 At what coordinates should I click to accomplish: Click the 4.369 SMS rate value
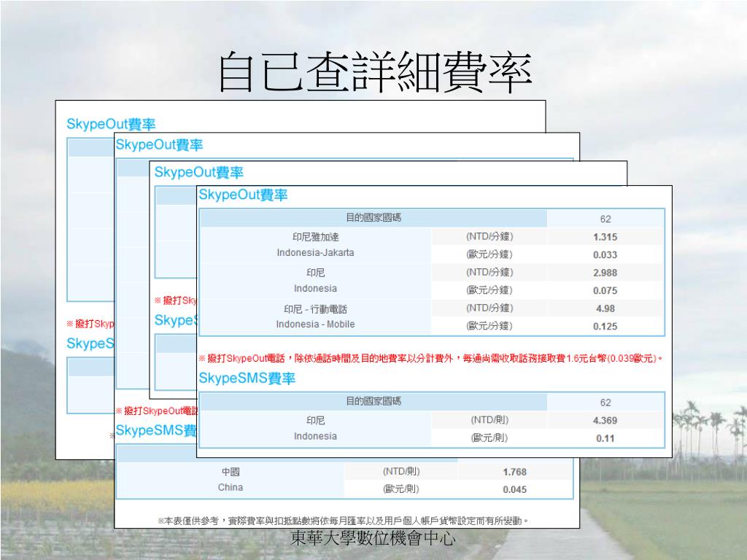click(x=605, y=421)
